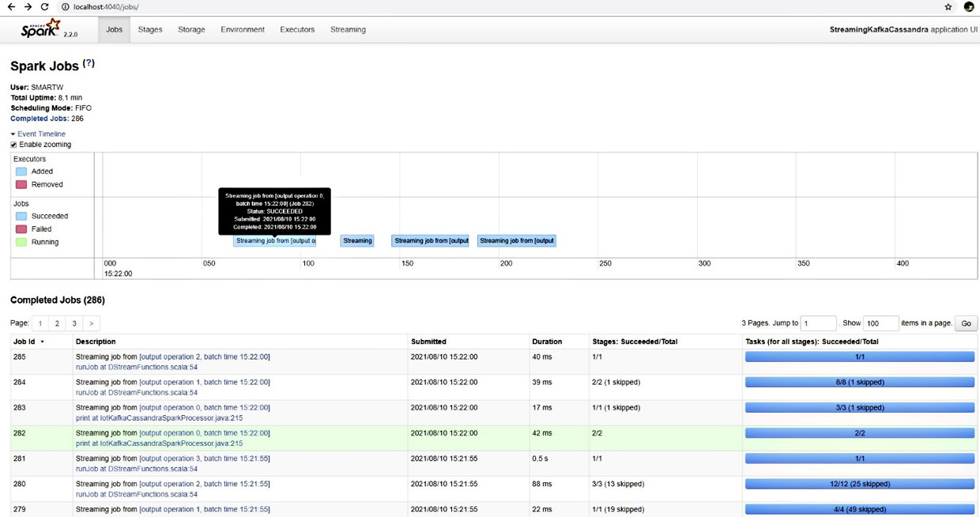Open job 280 output operation 2 link
980x517 pixels.
tap(205, 484)
